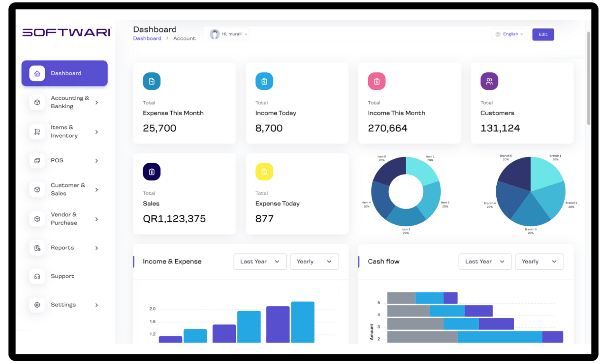Click the Sales dark navy icon

pyautogui.click(x=152, y=172)
